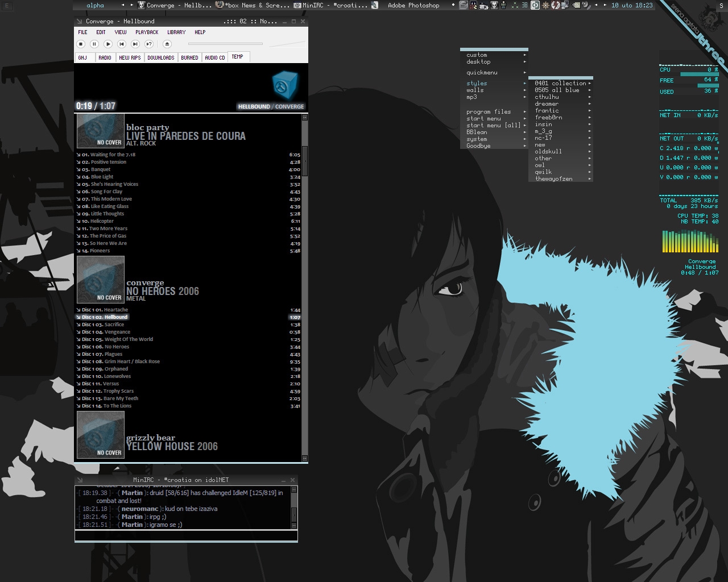
Task: Select track 'Helicopter' in the playlist
Action: [x=188, y=221]
